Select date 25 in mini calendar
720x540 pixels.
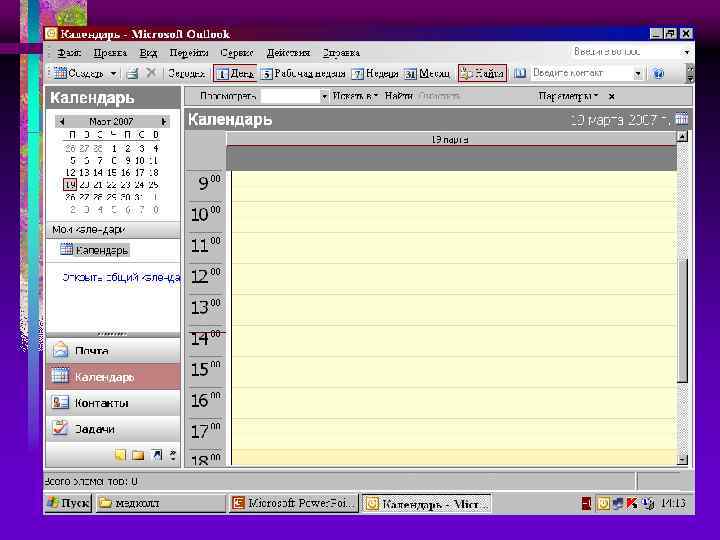pyautogui.click(x=153, y=185)
